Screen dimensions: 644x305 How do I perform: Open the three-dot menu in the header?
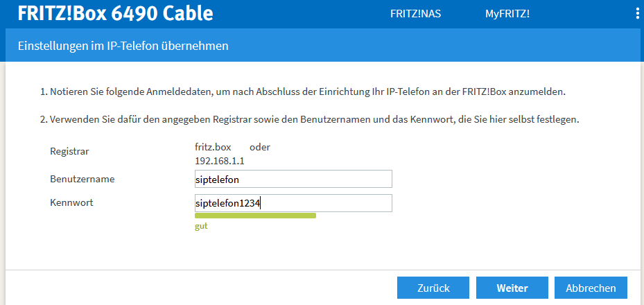pyautogui.click(x=637, y=14)
